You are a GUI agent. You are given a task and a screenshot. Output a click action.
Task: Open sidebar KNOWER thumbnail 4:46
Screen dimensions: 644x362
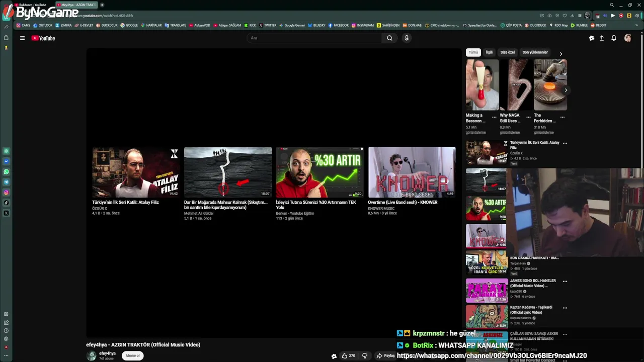tap(486, 236)
